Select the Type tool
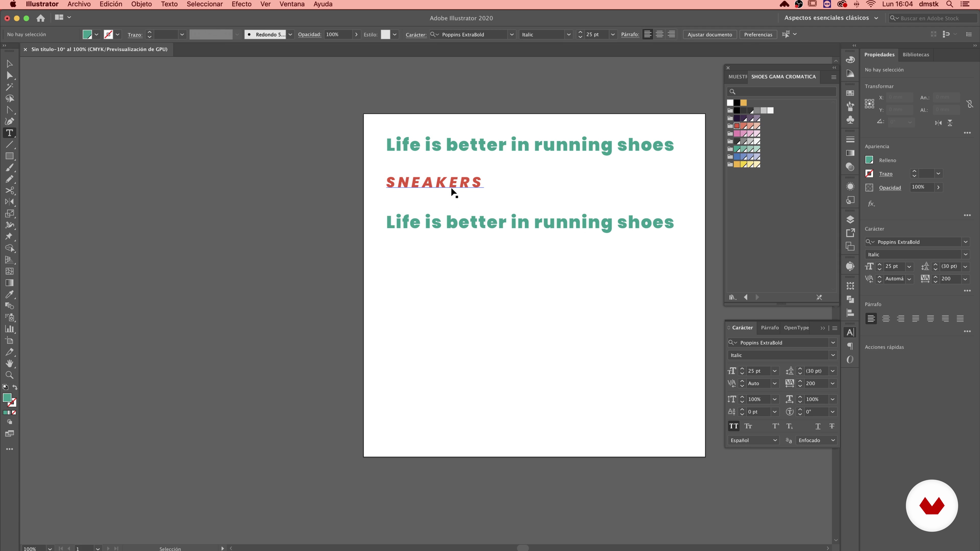 point(9,133)
